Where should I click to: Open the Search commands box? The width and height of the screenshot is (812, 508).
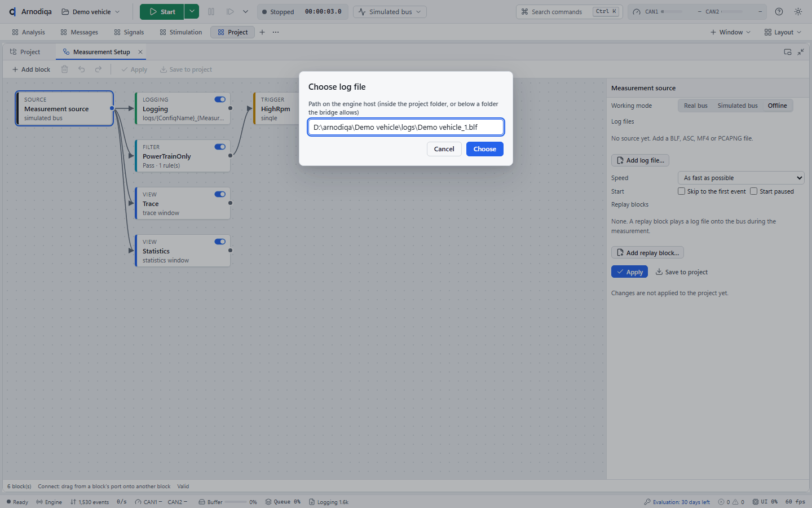570,12
